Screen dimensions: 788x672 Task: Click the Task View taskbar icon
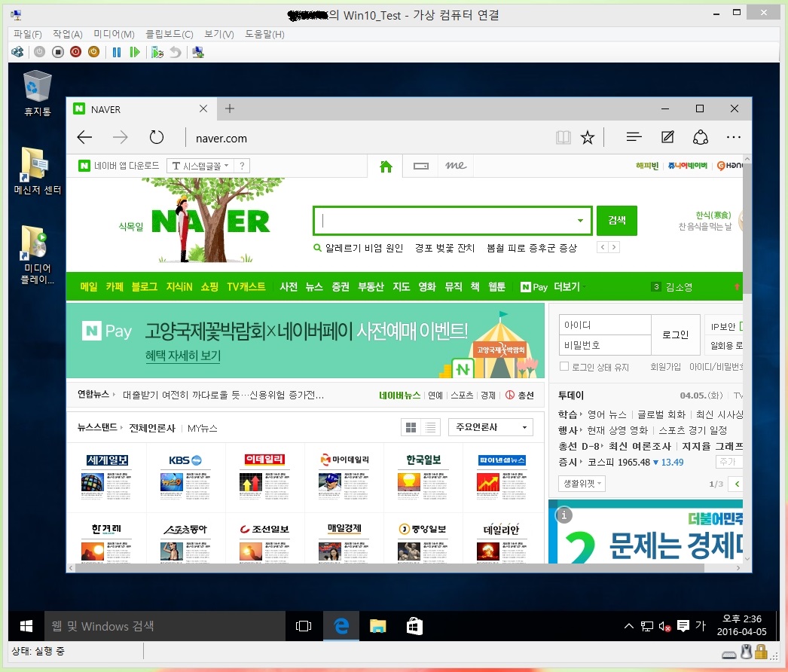tap(304, 626)
